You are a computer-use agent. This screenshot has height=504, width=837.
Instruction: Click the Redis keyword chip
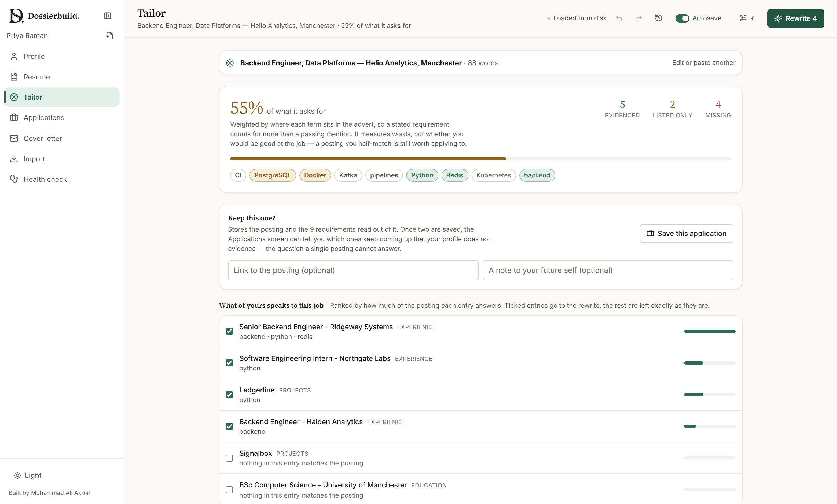454,175
